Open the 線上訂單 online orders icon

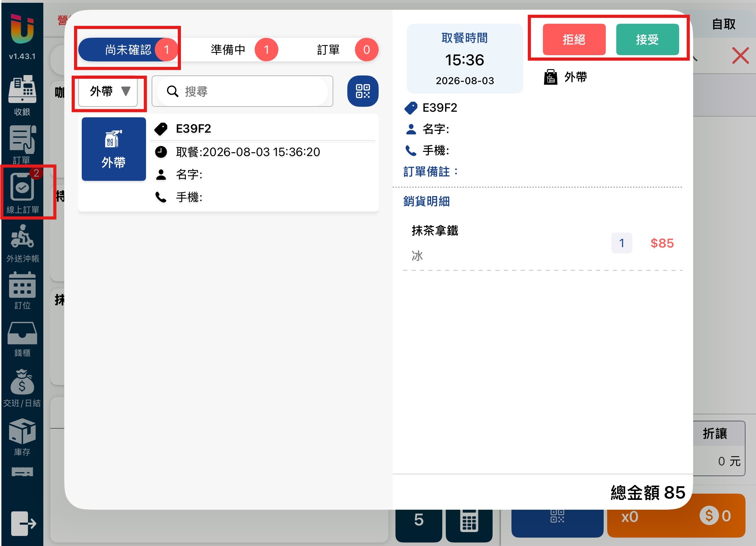point(22,192)
